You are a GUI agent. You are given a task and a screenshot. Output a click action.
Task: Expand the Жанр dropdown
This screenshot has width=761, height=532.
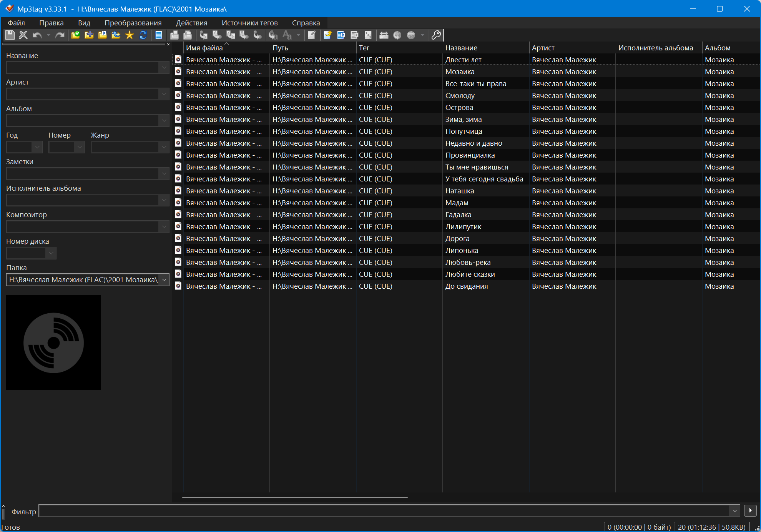click(x=164, y=147)
